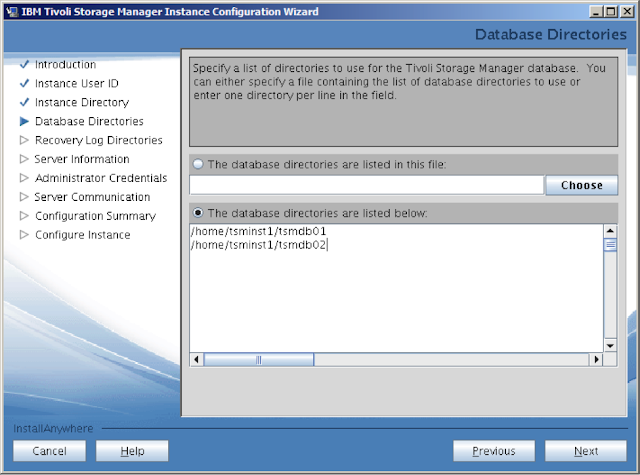The image size is (640, 475).
Task: Click the wizard title bar application icon
Action: pos(12,12)
